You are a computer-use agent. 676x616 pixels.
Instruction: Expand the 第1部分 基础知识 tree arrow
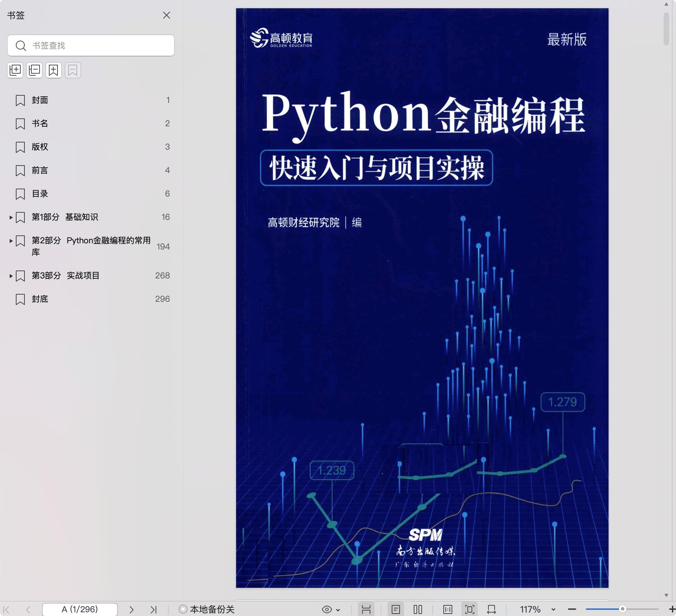point(11,217)
